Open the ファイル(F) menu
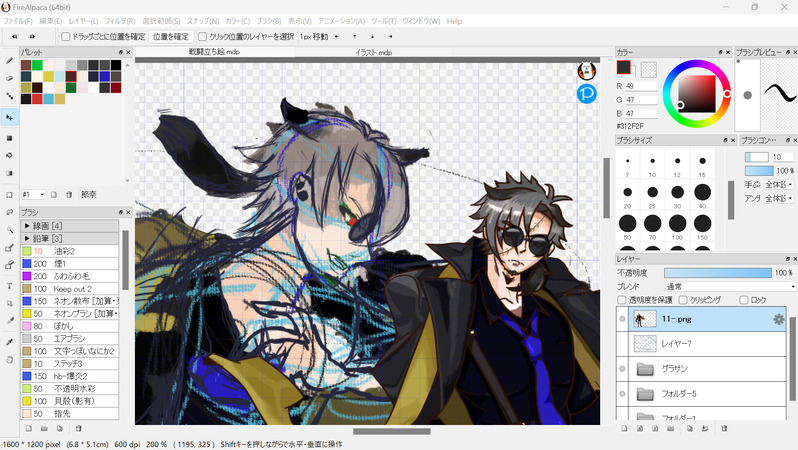Viewport: 798px width, 450px height. [x=18, y=21]
